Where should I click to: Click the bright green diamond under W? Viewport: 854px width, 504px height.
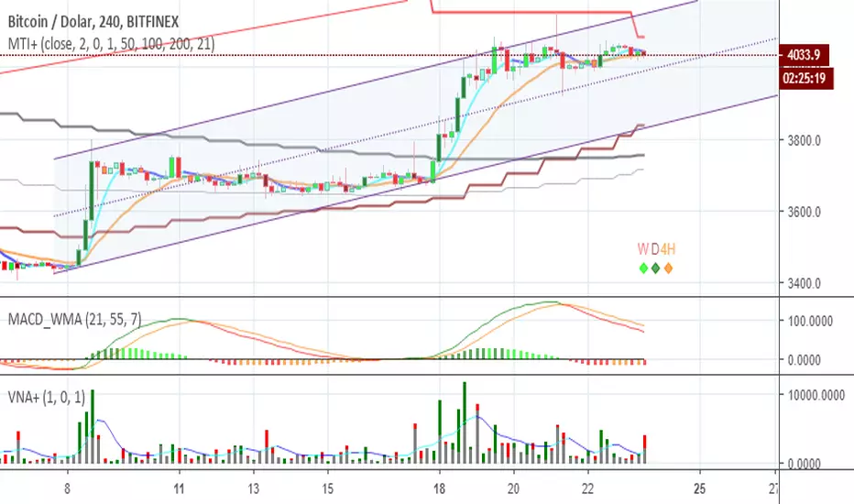(x=643, y=268)
